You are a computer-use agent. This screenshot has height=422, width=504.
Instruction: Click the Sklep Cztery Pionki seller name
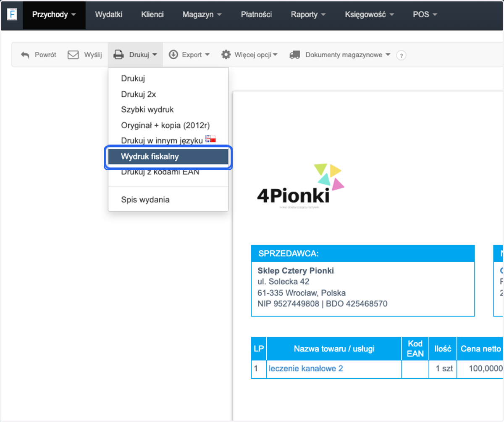[x=296, y=271]
